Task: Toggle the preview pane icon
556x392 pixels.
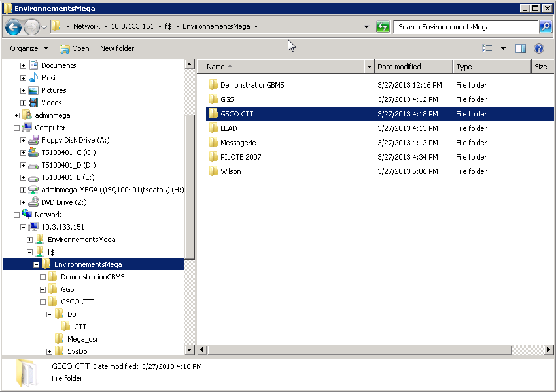Action: click(x=521, y=48)
